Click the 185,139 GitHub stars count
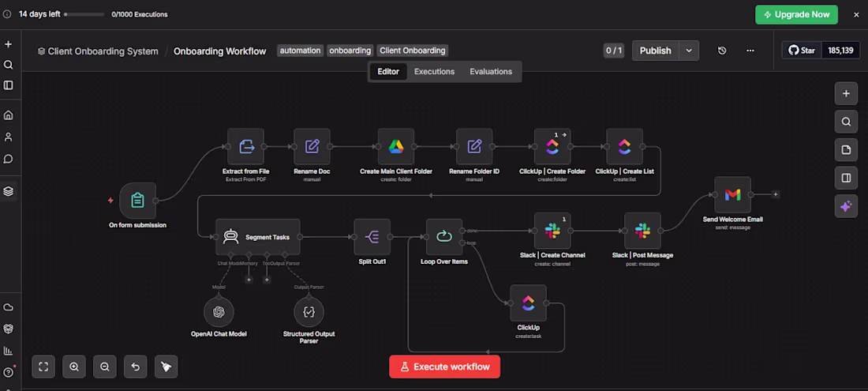 pos(841,51)
